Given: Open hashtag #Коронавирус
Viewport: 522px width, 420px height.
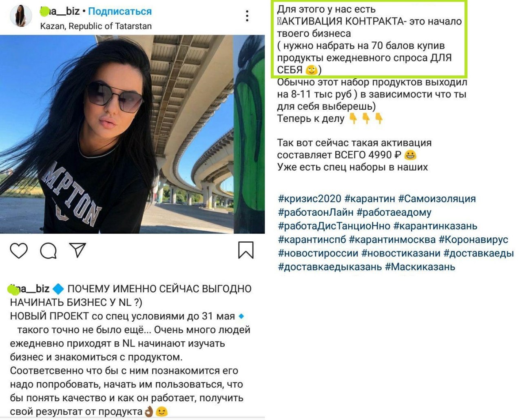Looking at the screenshot, I should (473, 239).
